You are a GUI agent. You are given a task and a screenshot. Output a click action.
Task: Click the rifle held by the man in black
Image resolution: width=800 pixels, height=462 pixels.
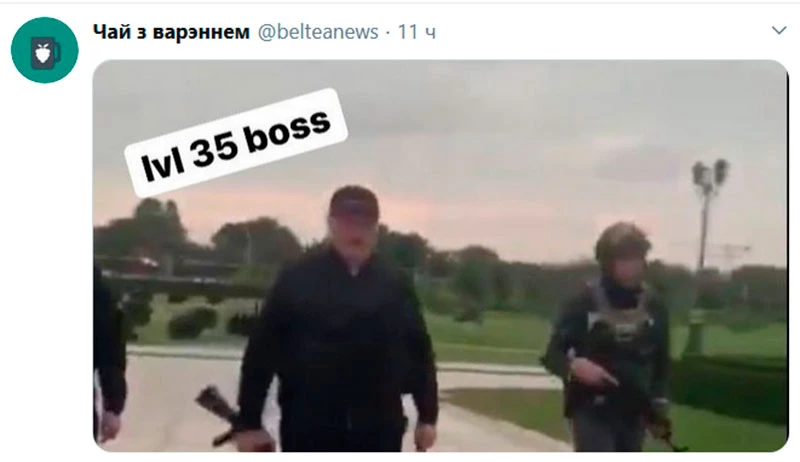click(x=222, y=414)
